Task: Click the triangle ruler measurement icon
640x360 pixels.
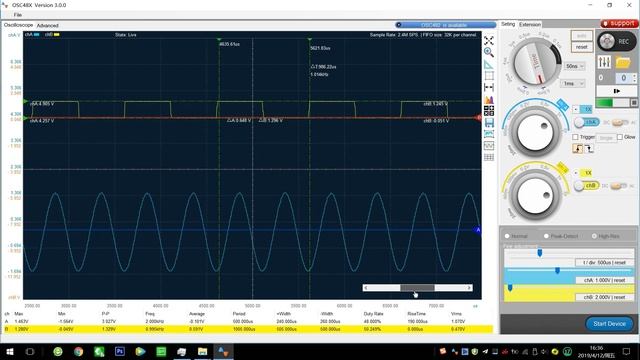Action: [x=489, y=64]
